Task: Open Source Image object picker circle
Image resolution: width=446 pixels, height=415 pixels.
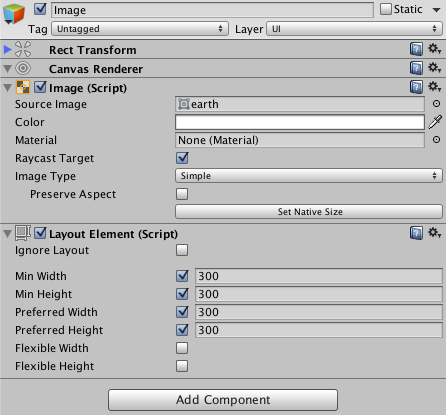Action: [436, 104]
